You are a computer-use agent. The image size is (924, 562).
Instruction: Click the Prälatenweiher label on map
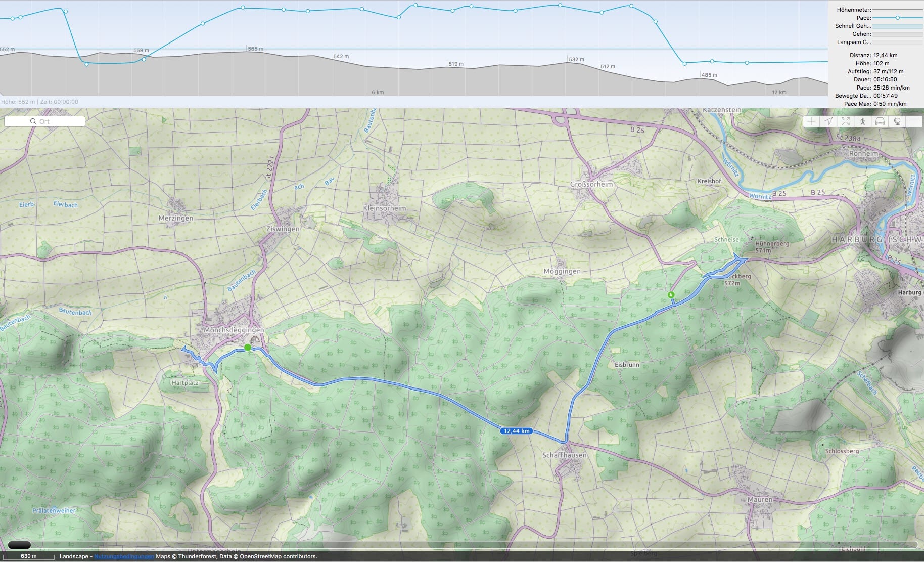coord(54,510)
